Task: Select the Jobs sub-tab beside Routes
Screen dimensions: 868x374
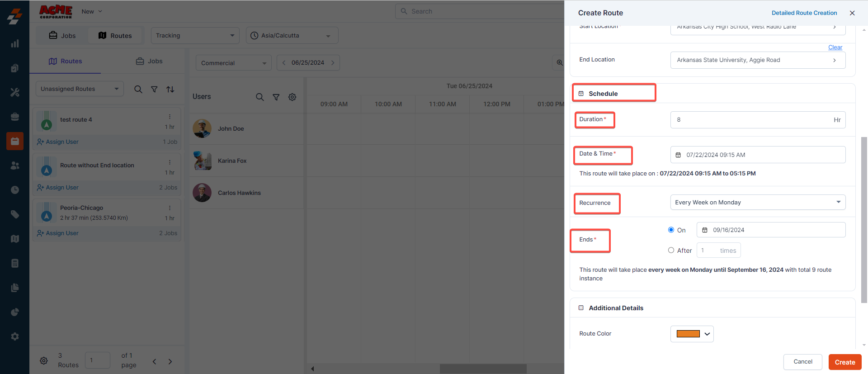Action: click(149, 61)
